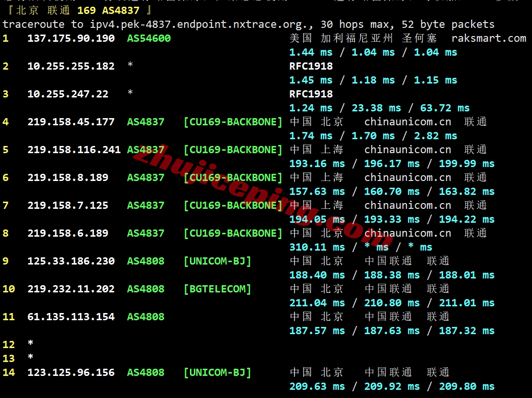Select latency value 187.57 ms
This screenshot has height=398, width=532.
pyautogui.click(x=317, y=330)
